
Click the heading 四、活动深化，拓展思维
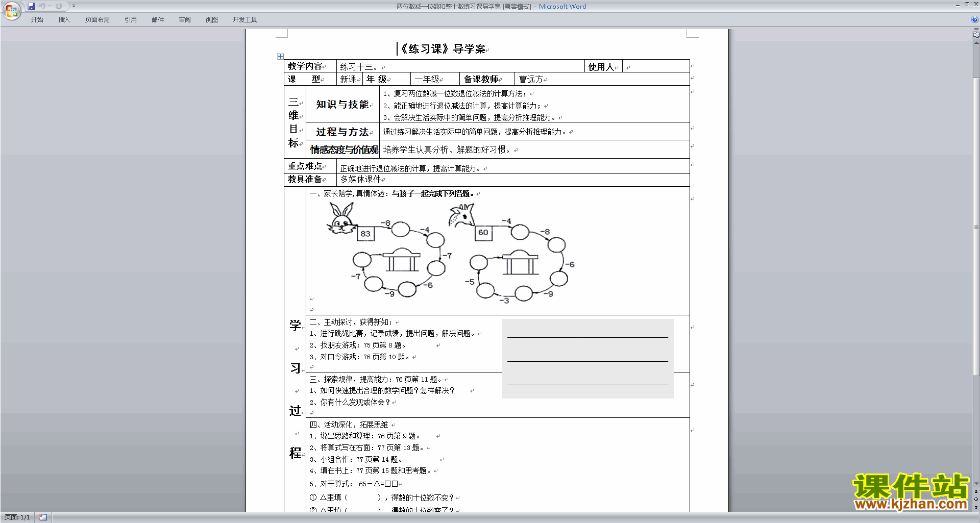pyautogui.click(x=349, y=425)
